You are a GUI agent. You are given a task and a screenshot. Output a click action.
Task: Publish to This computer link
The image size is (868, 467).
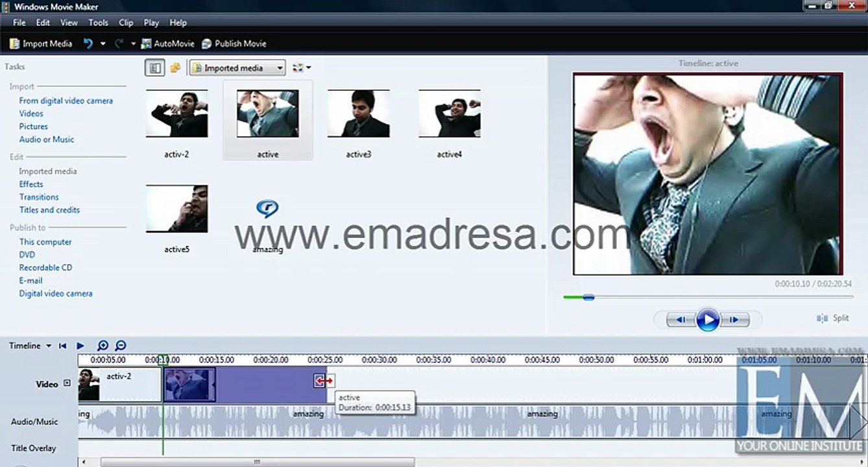45,242
